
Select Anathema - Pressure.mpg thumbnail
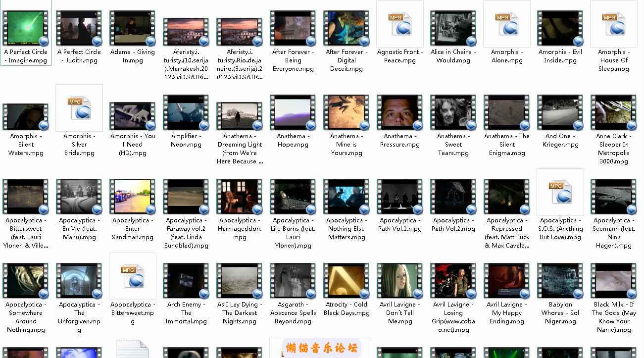[x=400, y=113]
